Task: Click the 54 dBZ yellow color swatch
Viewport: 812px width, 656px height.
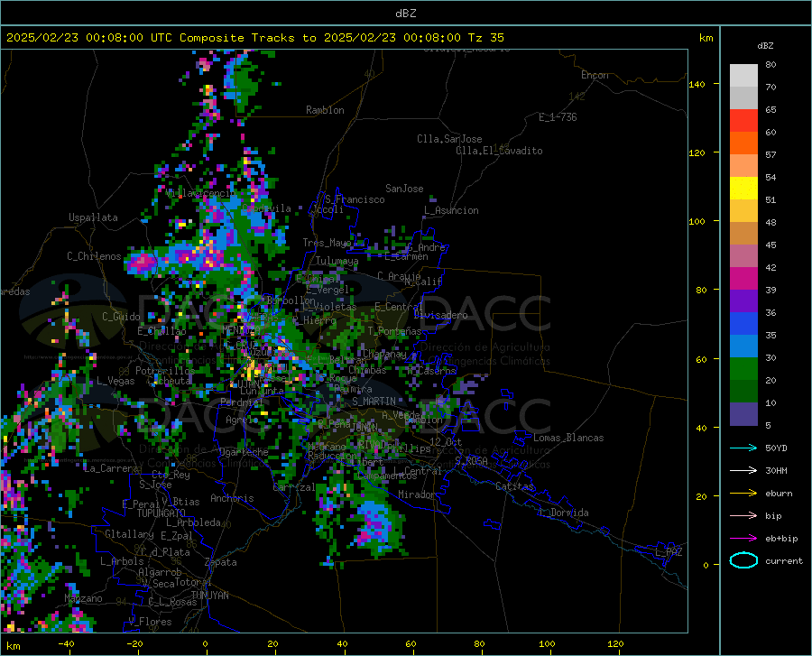Action: [x=743, y=188]
